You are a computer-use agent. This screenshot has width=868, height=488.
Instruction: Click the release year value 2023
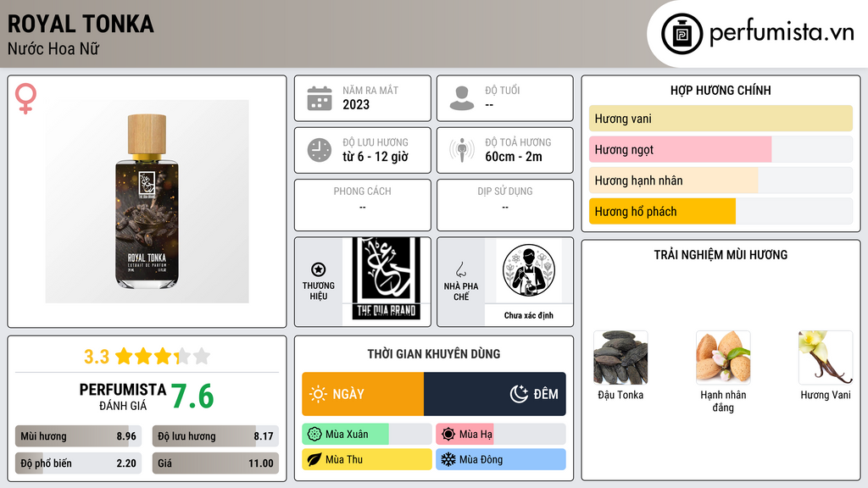(x=356, y=104)
